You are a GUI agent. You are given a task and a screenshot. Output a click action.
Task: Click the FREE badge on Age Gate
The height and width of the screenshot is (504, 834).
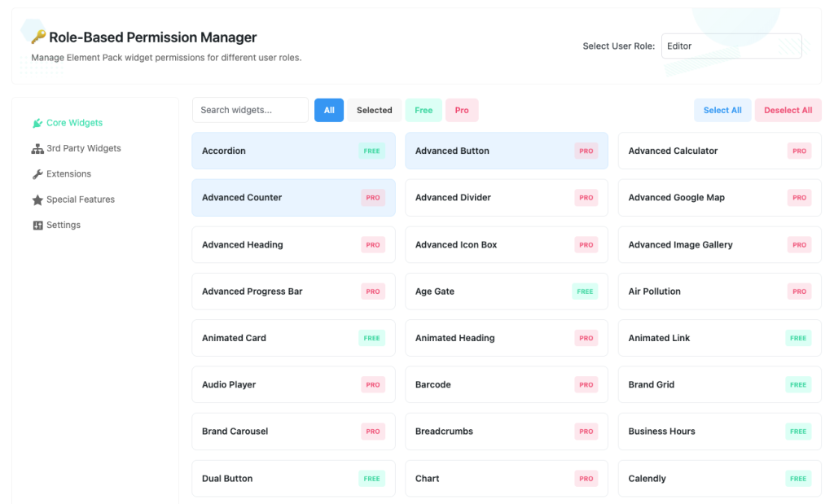click(x=585, y=291)
